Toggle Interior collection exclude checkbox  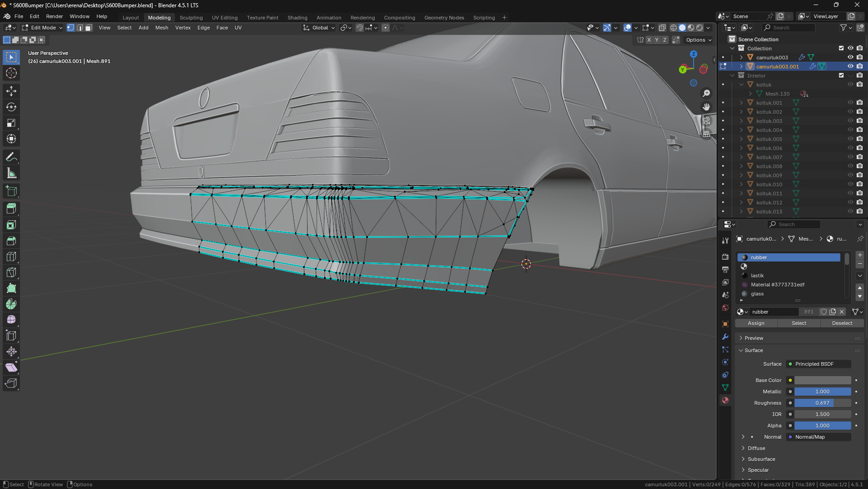click(841, 75)
